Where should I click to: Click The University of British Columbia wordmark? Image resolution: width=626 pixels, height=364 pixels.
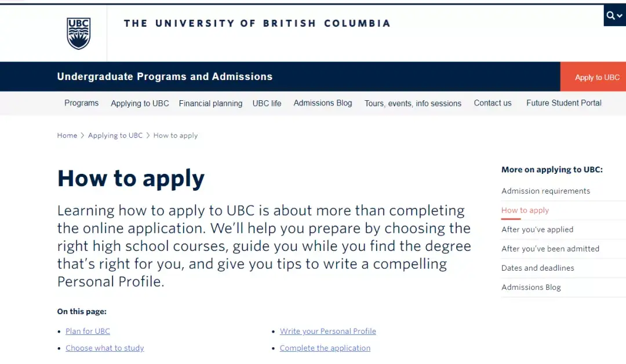click(x=257, y=24)
